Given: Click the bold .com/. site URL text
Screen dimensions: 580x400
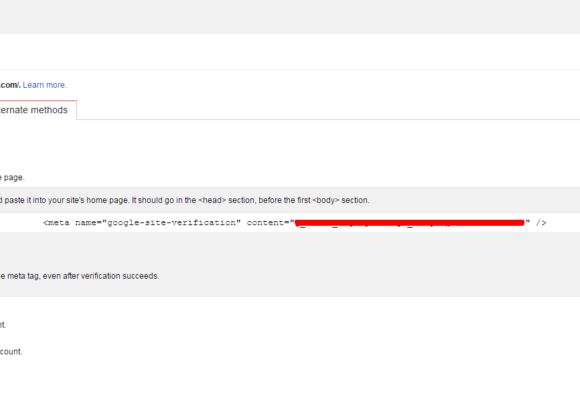Looking at the screenshot, I should tap(10, 85).
